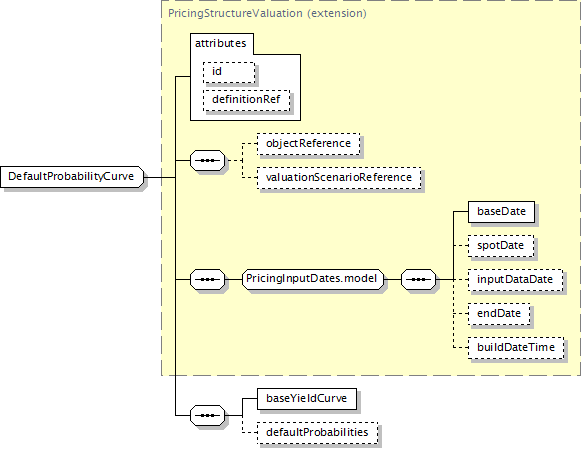Select the defaultProbabilities element

(x=318, y=433)
